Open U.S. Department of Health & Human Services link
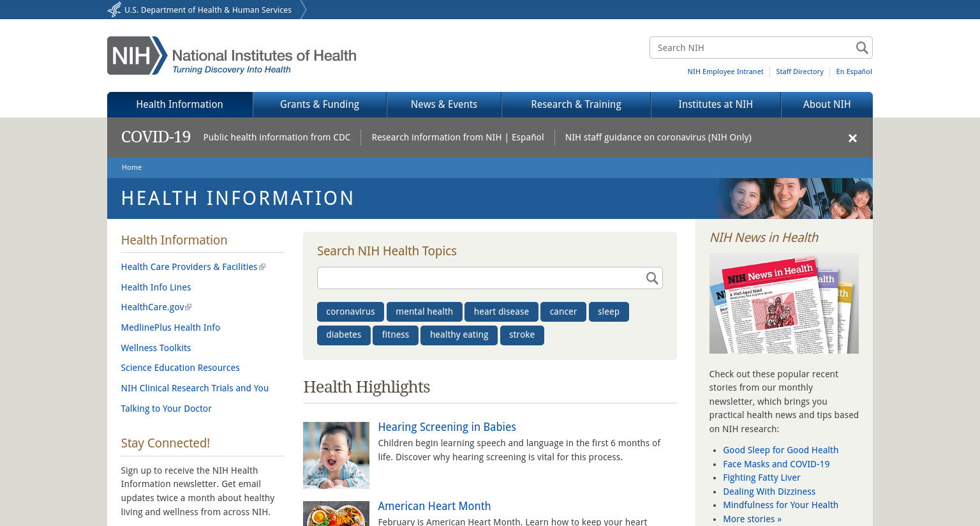The image size is (980, 526). coord(208,10)
